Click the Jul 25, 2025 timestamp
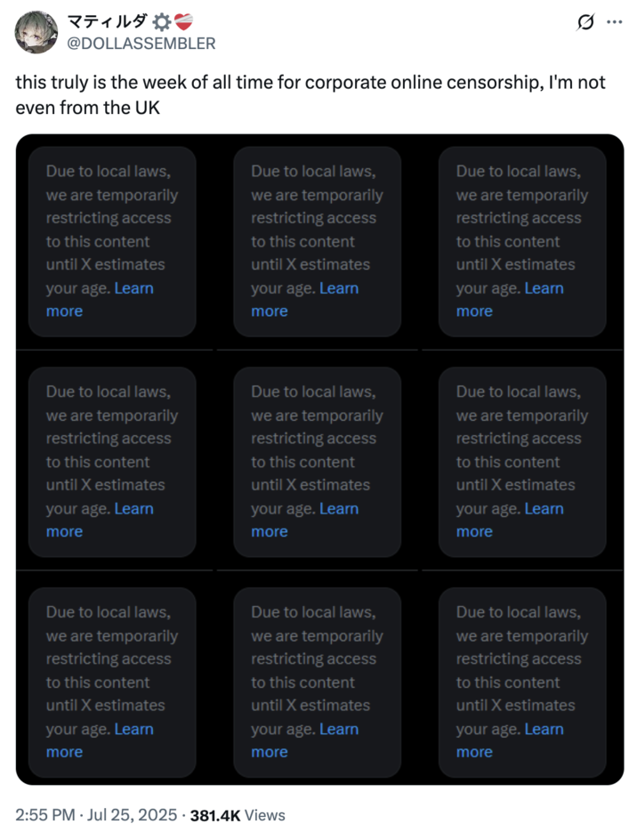637x840 pixels. click(131, 814)
